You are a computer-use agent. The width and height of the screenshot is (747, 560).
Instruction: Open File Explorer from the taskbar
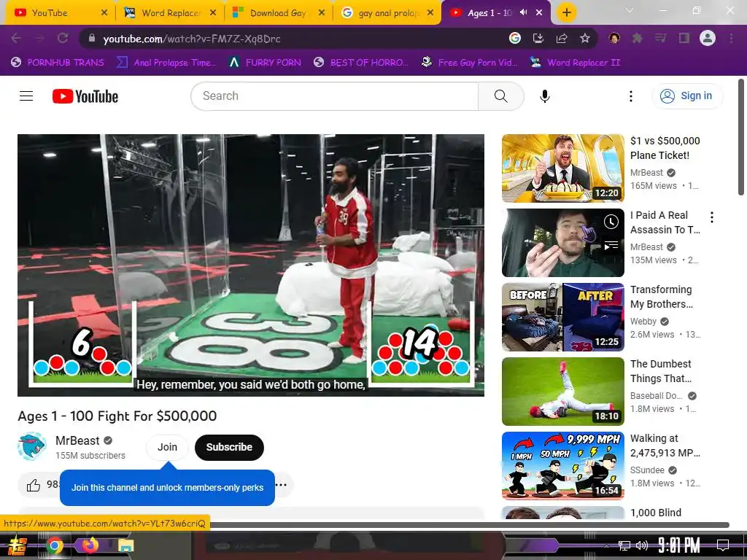(x=125, y=545)
